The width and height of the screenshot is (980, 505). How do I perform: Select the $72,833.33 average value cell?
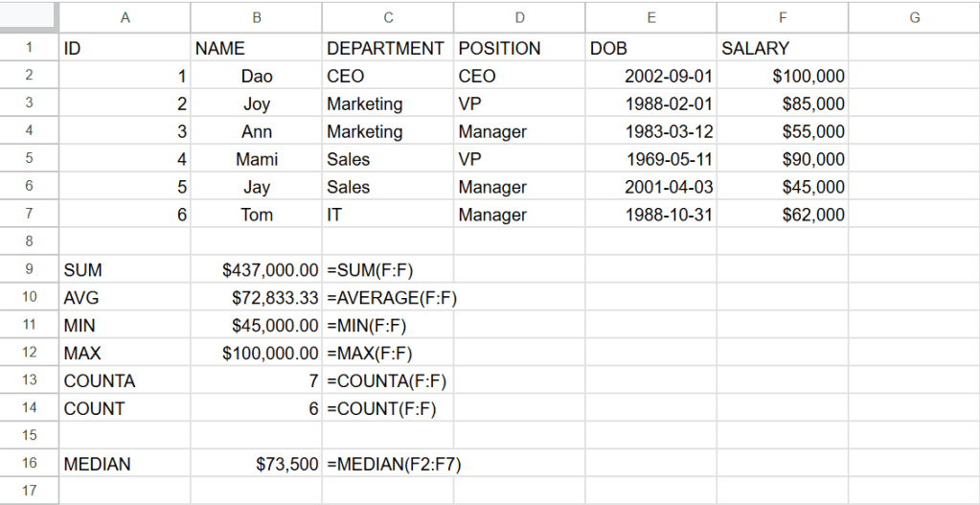pyautogui.click(x=257, y=298)
